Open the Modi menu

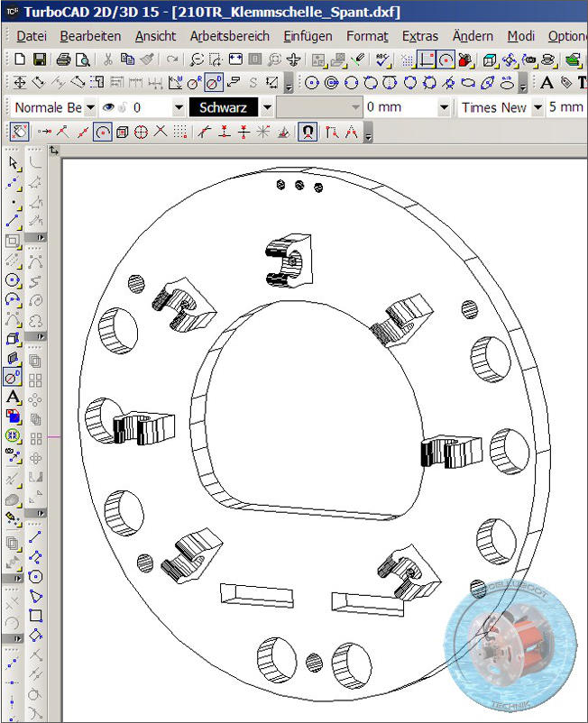click(x=521, y=36)
